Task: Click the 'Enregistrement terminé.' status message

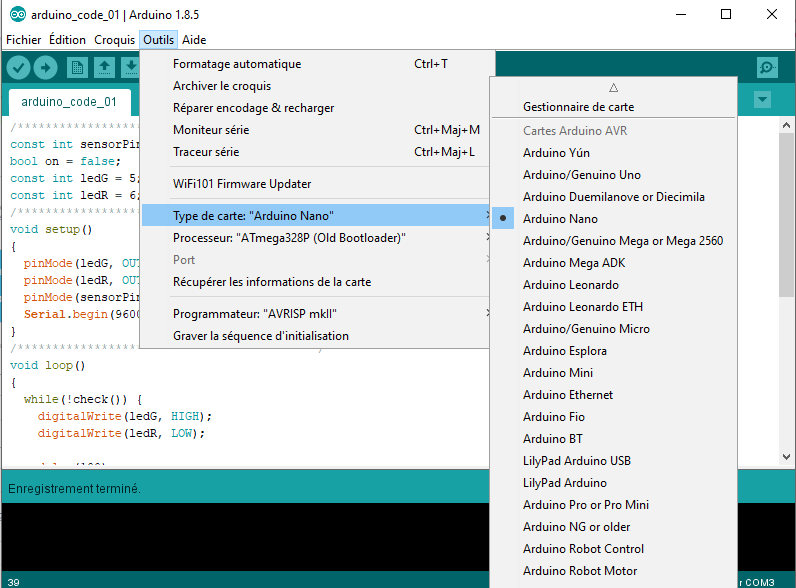Action: pos(74,488)
